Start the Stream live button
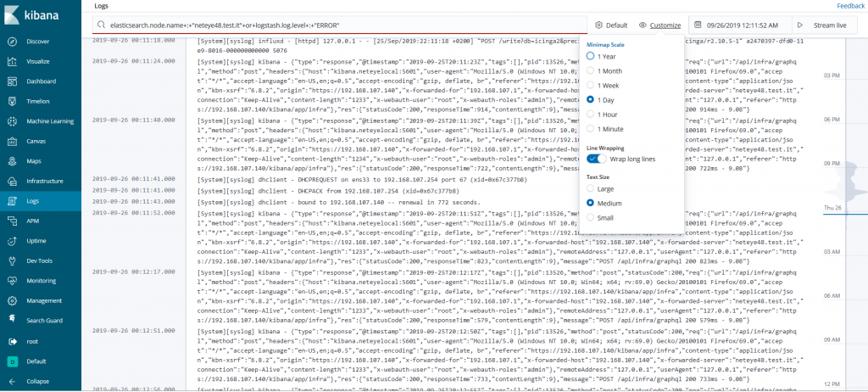The height and width of the screenshot is (392, 868). pyautogui.click(x=822, y=25)
